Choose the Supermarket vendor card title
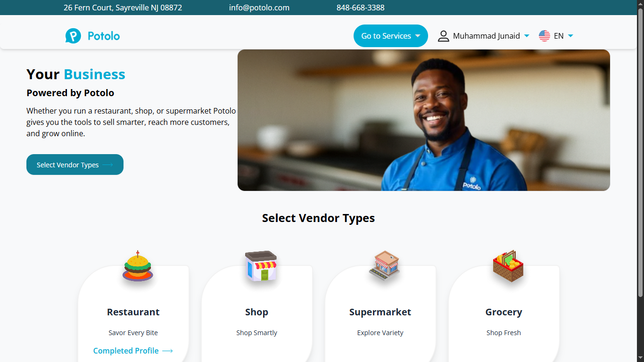The height and width of the screenshot is (362, 644). 380,312
